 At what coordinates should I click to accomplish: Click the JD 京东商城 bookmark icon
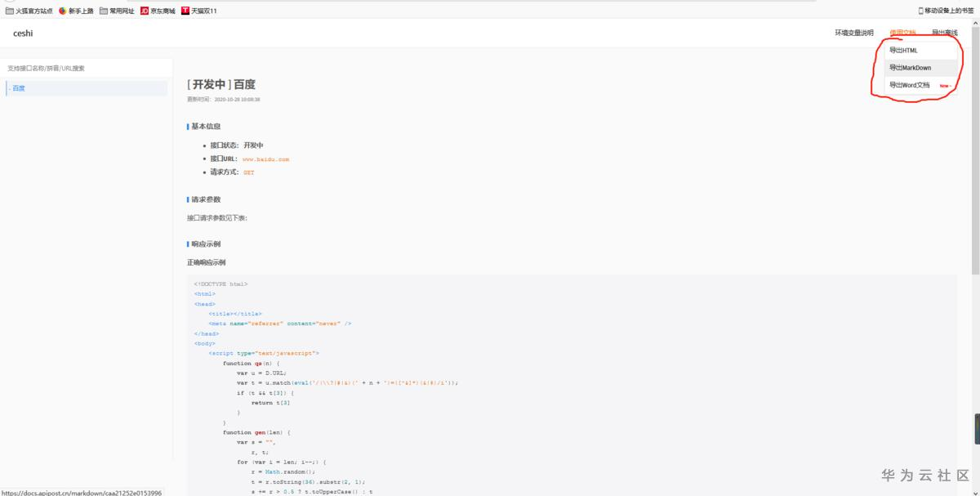pos(144,11)
